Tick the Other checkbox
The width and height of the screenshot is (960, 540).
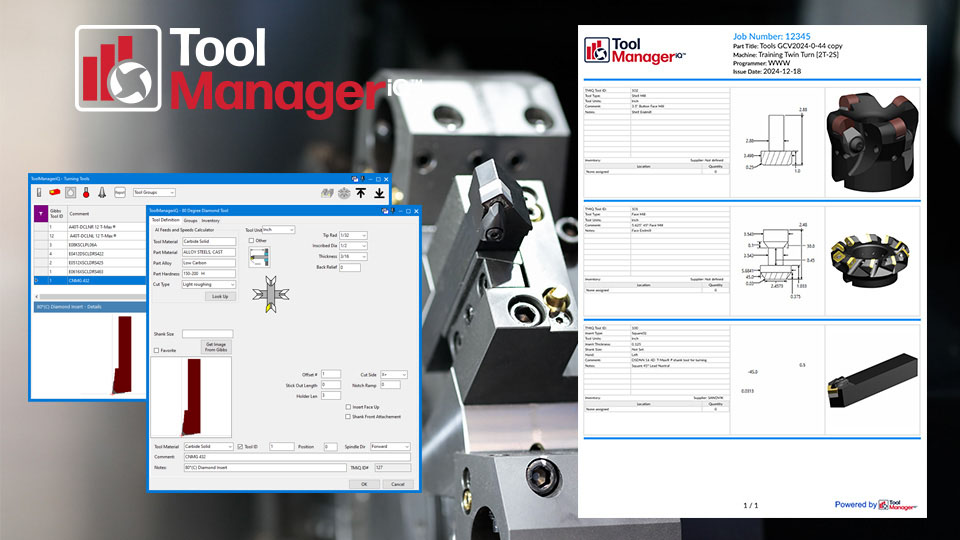[x=251, y=241]
